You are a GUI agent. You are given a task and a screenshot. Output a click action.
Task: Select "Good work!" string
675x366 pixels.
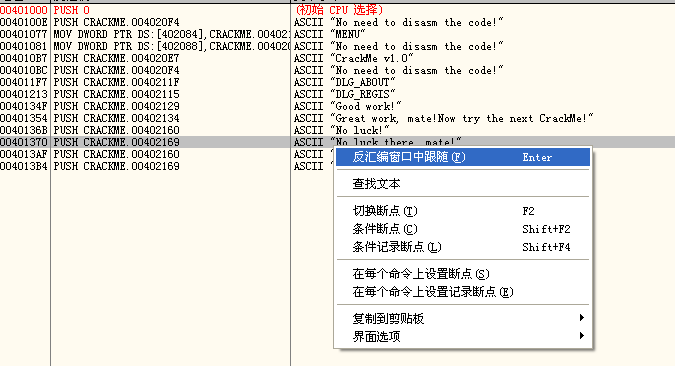(366, 106)
